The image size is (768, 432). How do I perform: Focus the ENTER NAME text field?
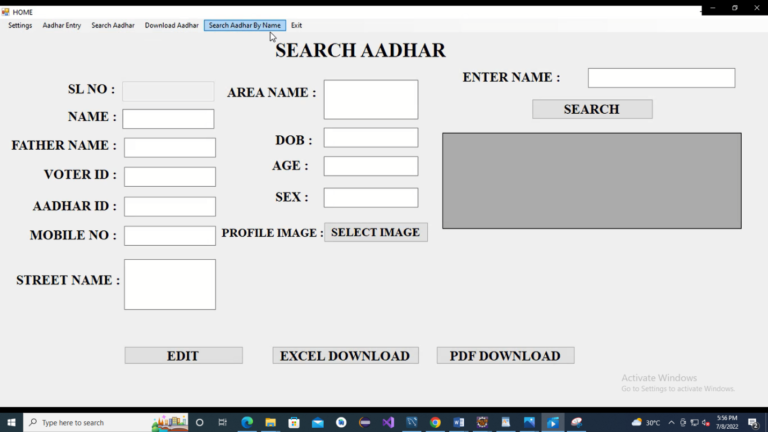661,78
